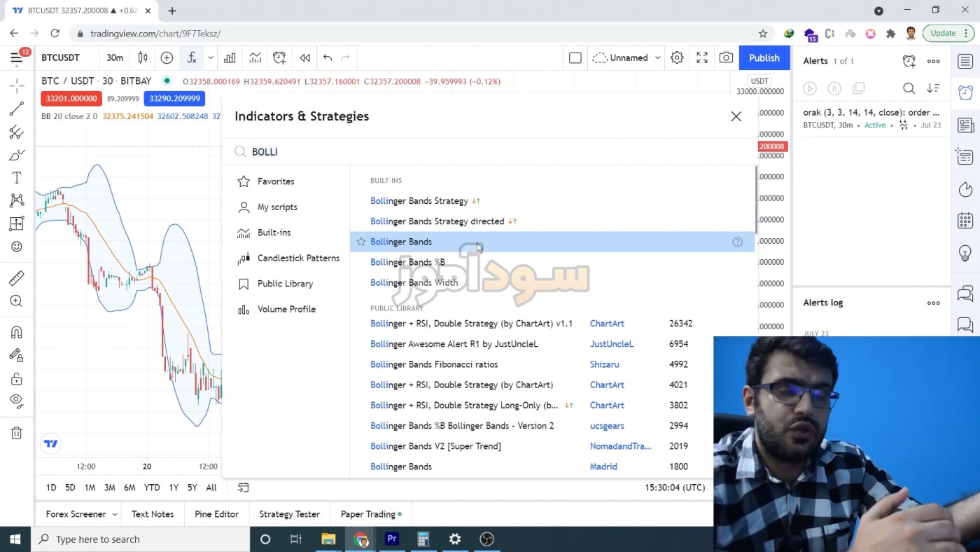The height and width of the screenshot is (552, 980).
Task: Open the Strategy Tester tab
Action: [289, 514]
